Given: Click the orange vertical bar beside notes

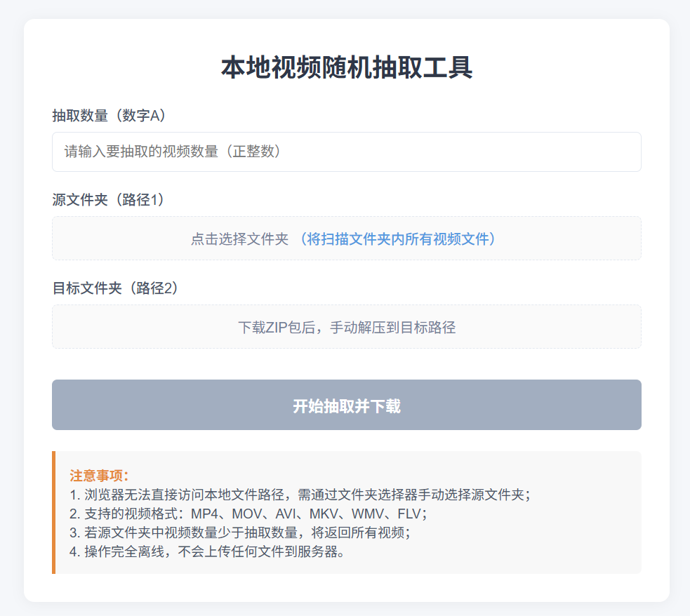Looking at the screenshot, I should click(53, 512).
